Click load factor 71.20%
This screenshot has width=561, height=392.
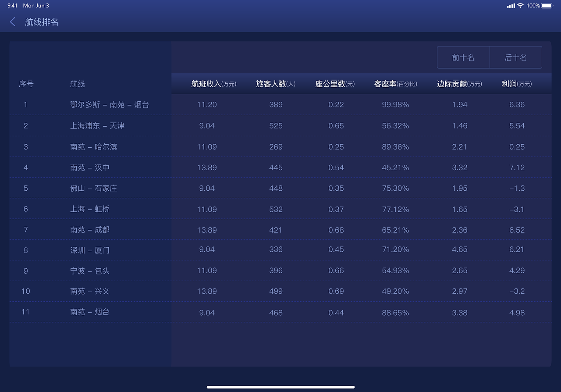[x=395, y=249]
